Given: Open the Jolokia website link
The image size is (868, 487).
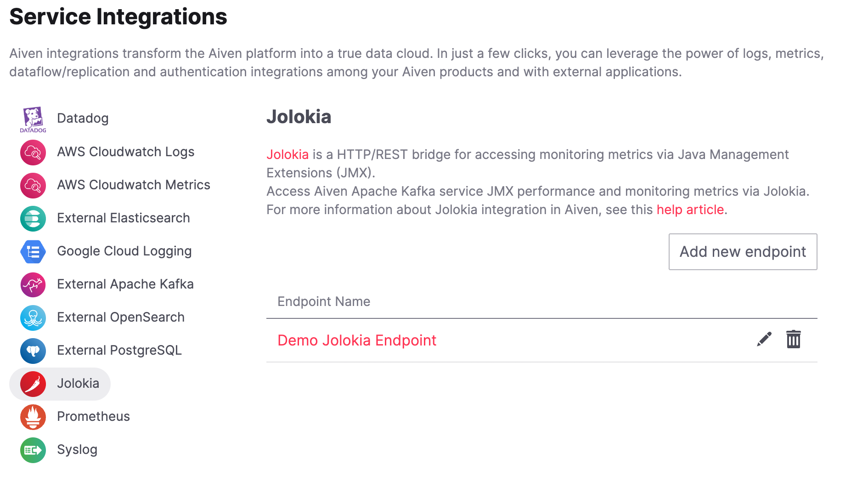Looking at the screenshot, I should pos(287,154).
